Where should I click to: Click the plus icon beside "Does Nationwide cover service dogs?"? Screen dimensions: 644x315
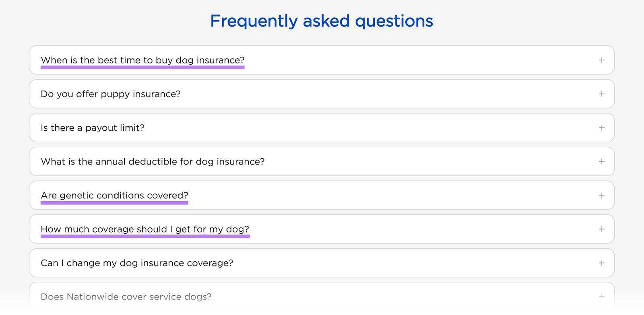pyautogui.click(x=602, y=296)
